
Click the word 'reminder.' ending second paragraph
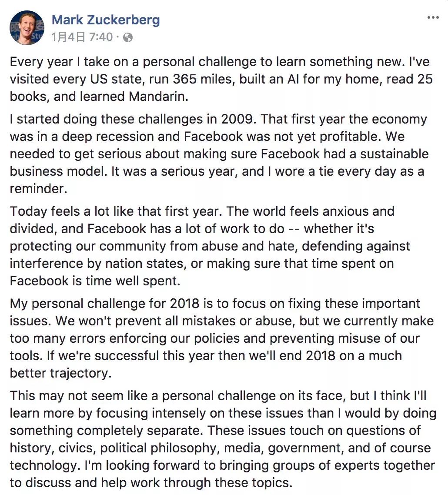click(x=39, y=189)
